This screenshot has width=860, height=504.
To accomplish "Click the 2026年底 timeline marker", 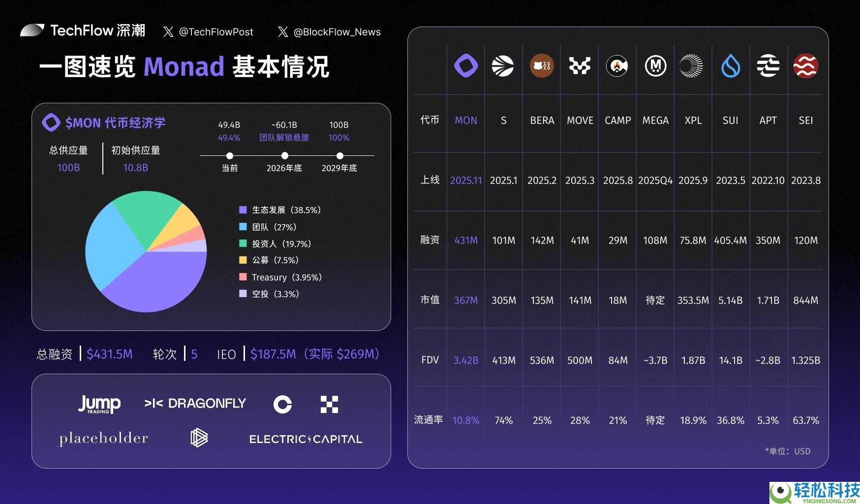I will [284, 155].
